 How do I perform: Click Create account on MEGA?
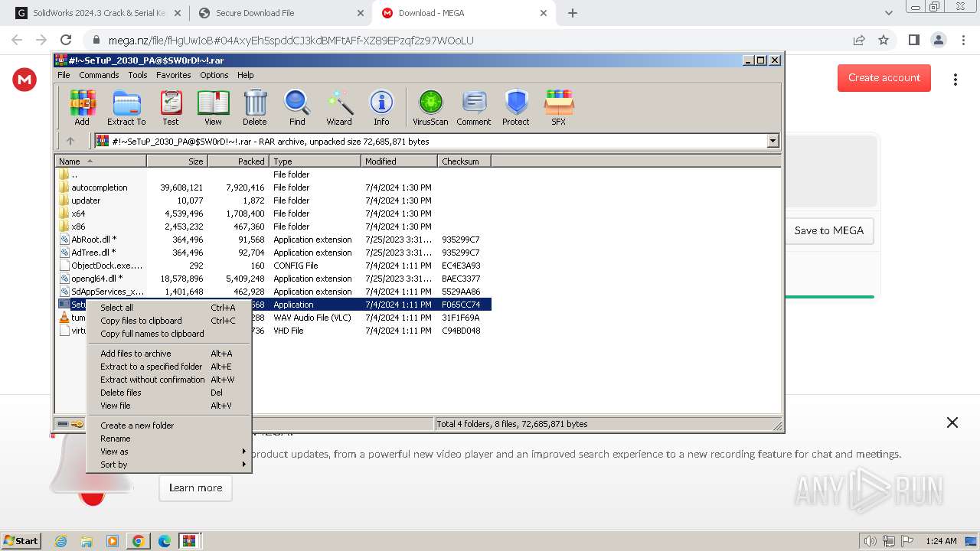click(884, 77)
